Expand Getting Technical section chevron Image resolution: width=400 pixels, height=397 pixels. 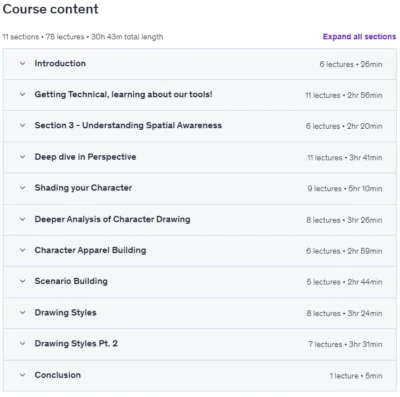22,94
